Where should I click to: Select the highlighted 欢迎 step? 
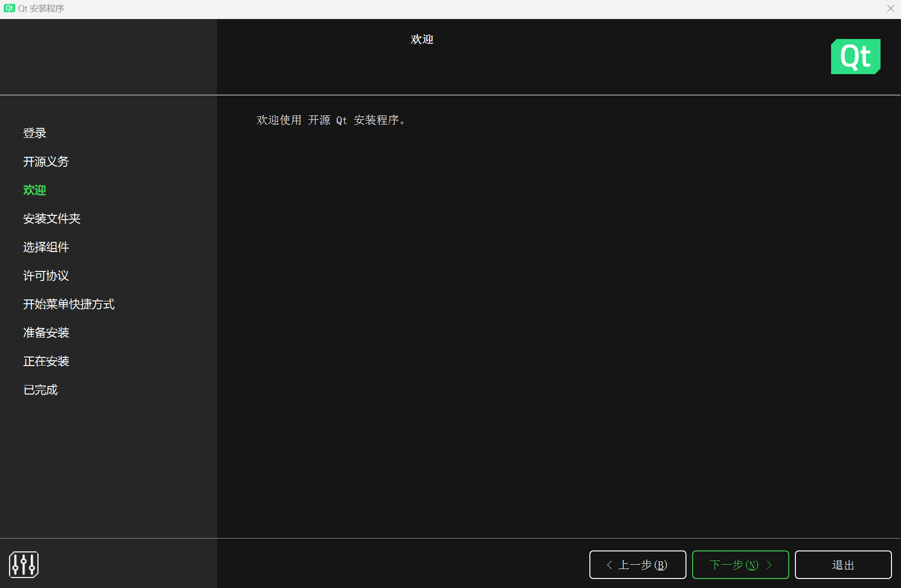[35, 190]
